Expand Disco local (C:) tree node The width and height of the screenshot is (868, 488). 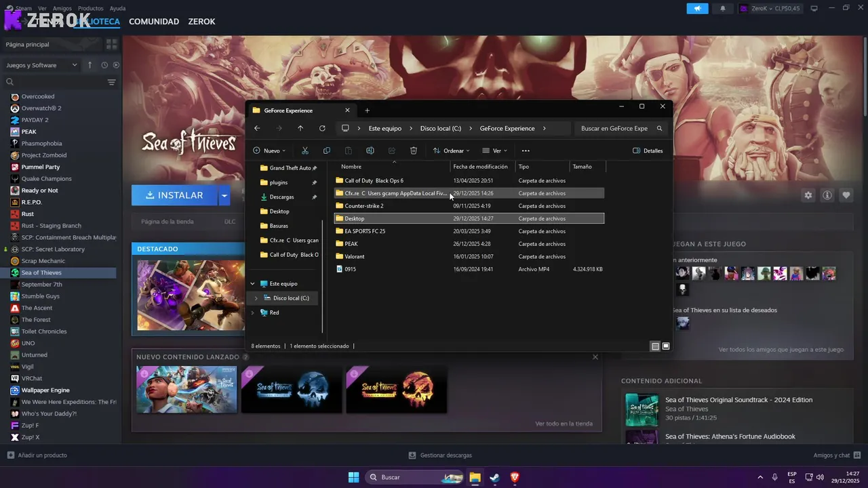point(256,298)
